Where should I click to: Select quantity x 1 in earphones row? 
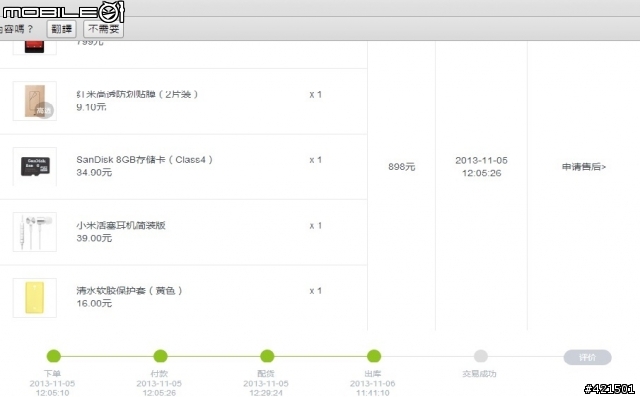(x=316, y=226)
